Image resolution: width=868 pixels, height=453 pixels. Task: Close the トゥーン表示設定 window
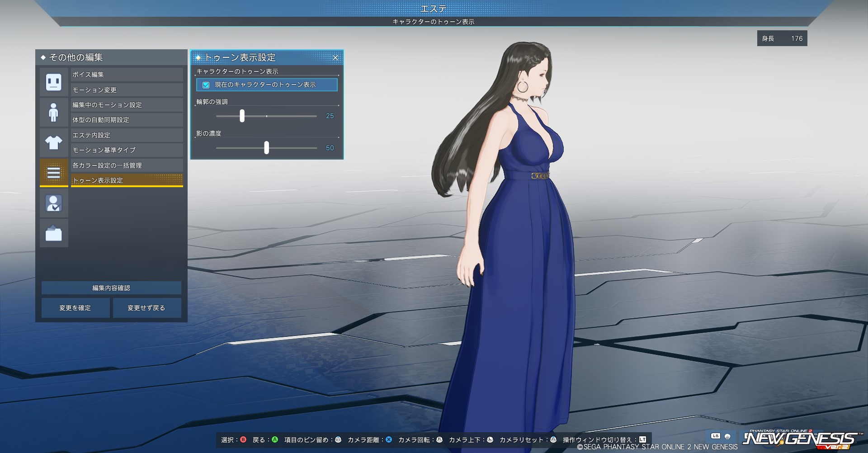(335, 57)
